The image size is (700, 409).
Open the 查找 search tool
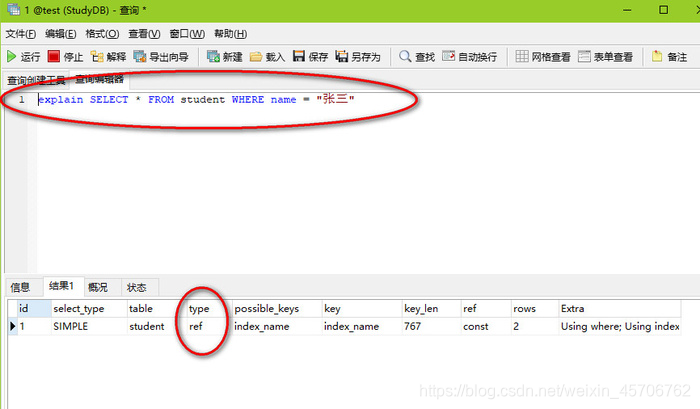point(417,57)
